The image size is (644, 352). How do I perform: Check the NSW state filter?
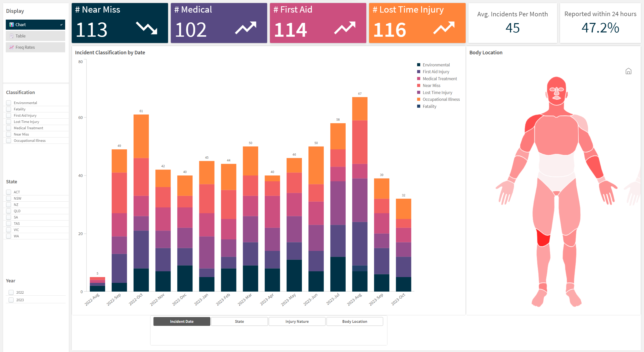coord(9,198)
